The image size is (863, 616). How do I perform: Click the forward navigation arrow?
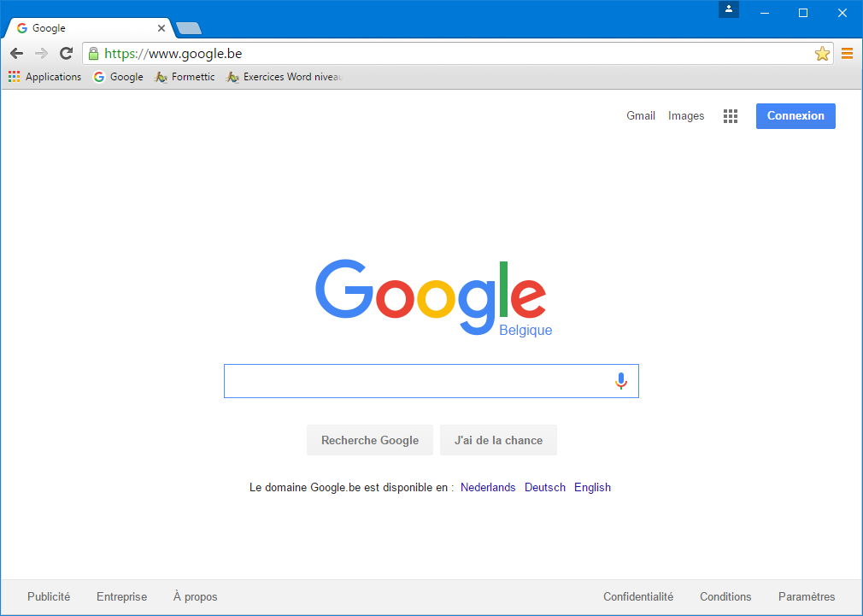(x=41, y=53)
